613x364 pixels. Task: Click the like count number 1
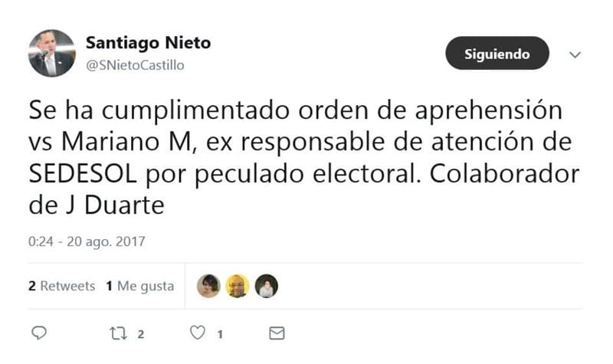click(x=220, y=334)
